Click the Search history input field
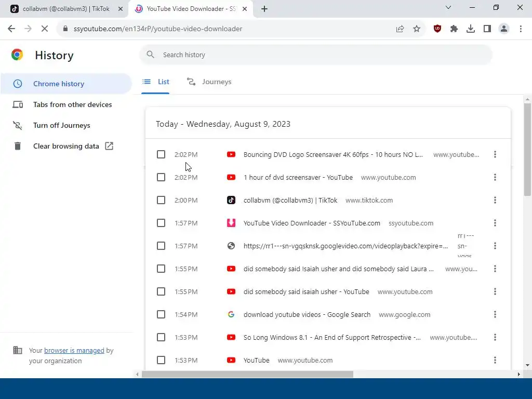 (x=315, y=55)
